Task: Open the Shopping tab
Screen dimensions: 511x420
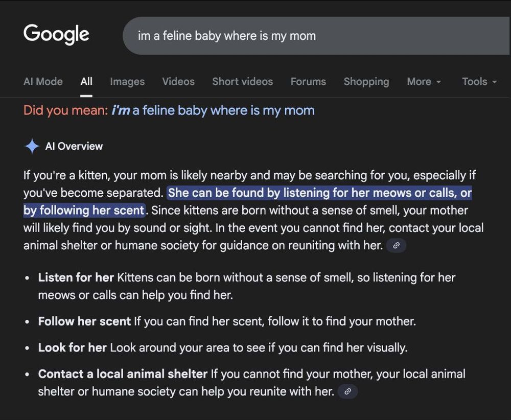Action: pyautogui.click(x=366, y=81)
